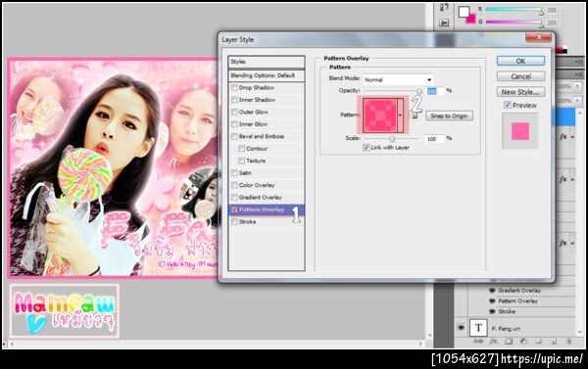
Task: Open the pattern picker arrow
Action: click(x=400, y=115)
